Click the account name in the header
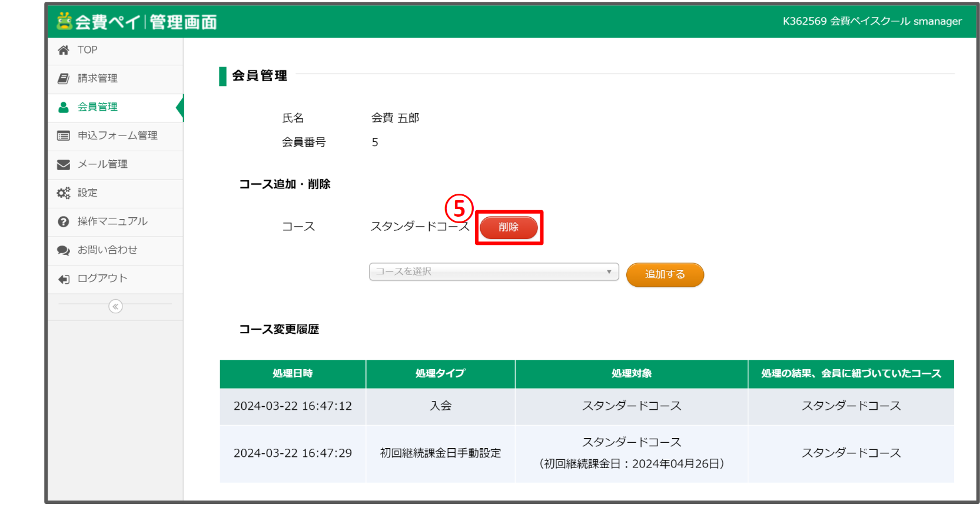Screen dimensions: 980x507 (x=872, y=21)
